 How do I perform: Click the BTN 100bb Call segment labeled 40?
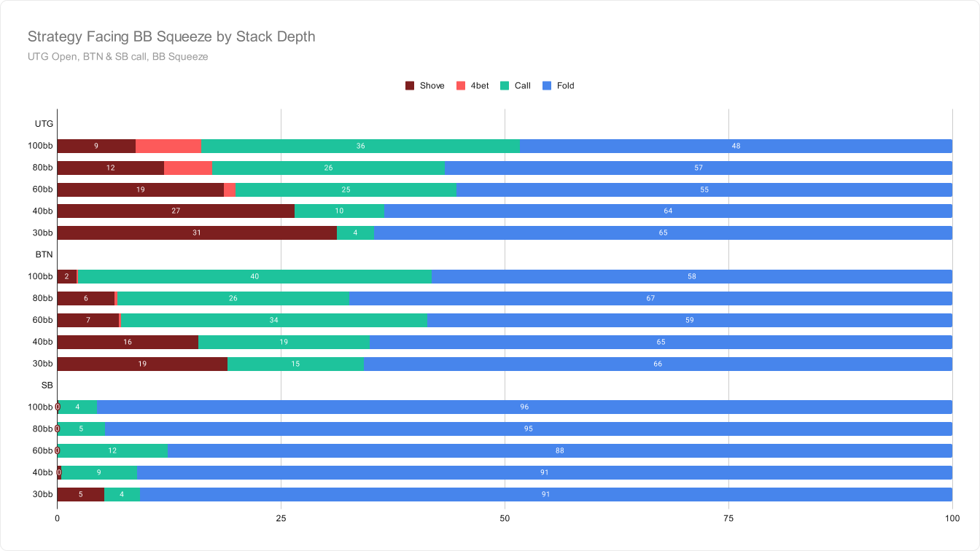pos(254,277)
